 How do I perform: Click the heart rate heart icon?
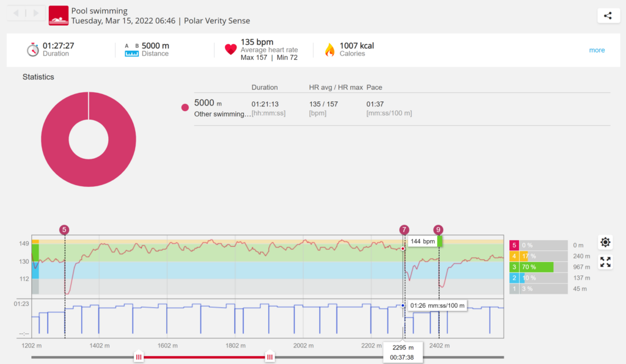click(x=230, y=49)
